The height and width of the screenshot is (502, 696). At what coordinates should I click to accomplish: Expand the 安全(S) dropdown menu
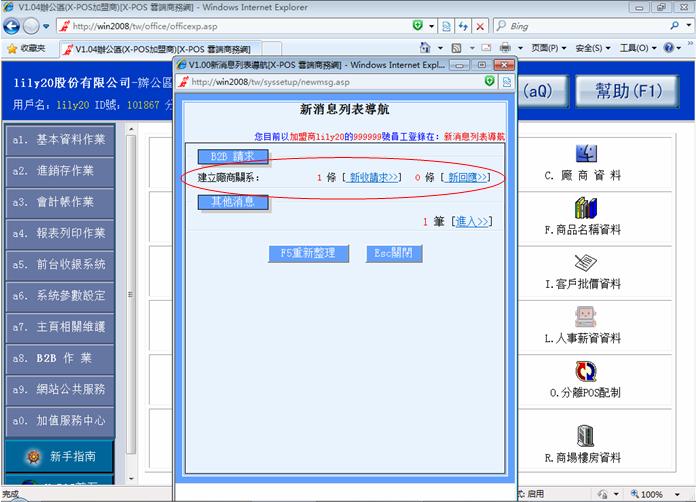click(x=593, y=48)
